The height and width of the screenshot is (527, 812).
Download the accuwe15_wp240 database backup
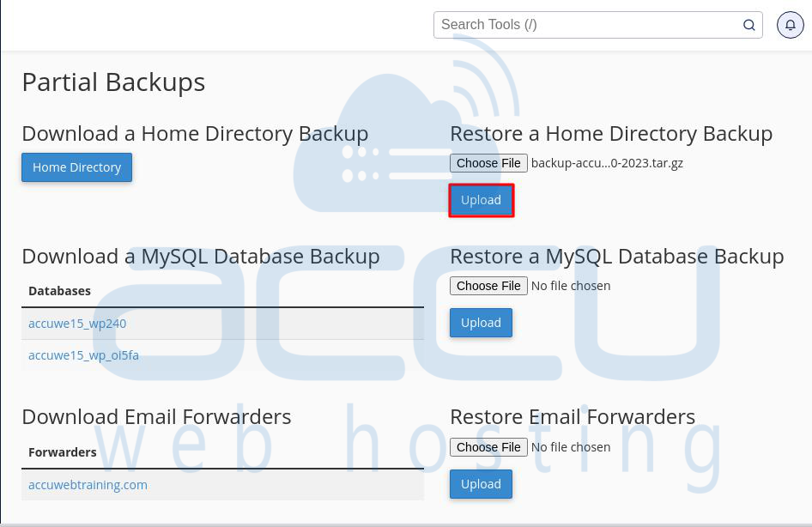click(77, 324)
